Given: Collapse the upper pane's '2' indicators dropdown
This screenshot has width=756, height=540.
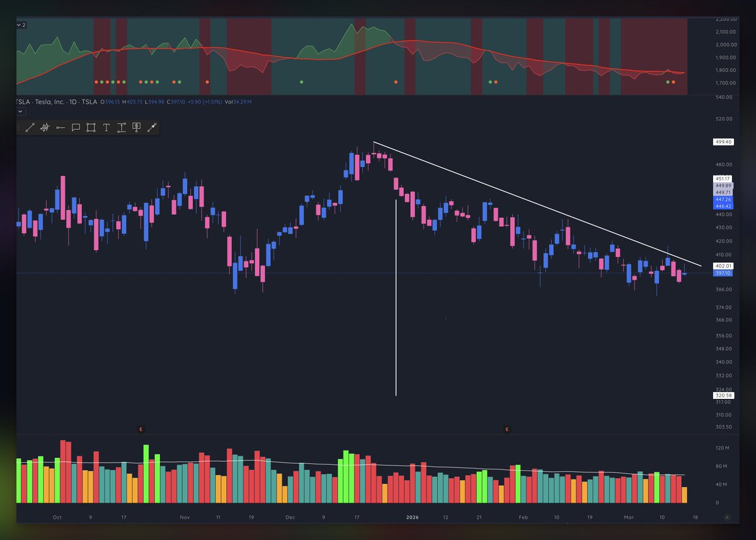Looking at the screenshot, I should pos(20,25).
